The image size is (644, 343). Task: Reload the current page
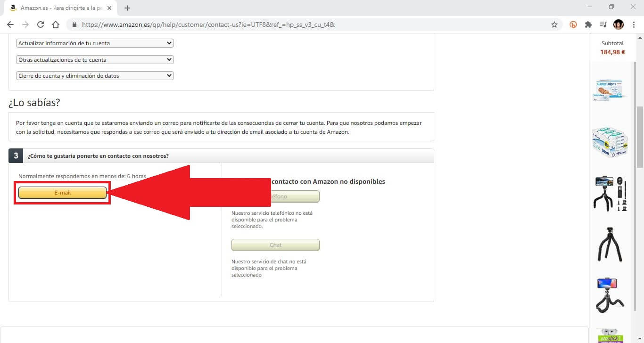41,24
